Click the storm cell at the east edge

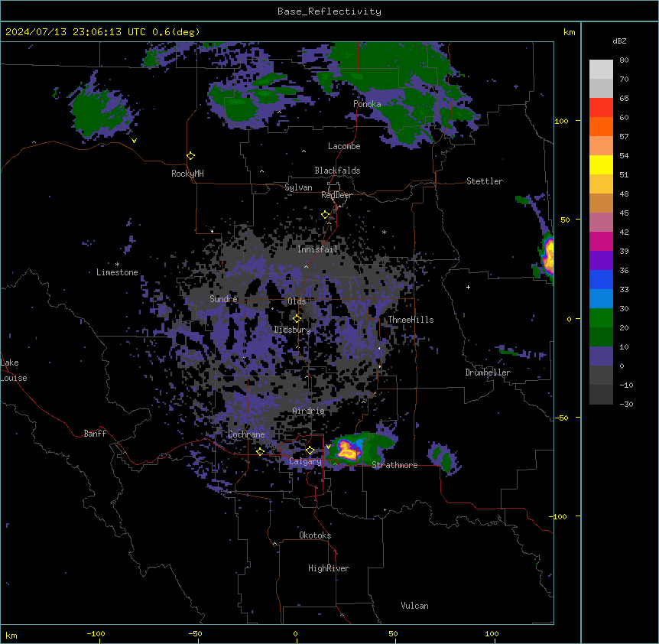(x=548, y=256)
